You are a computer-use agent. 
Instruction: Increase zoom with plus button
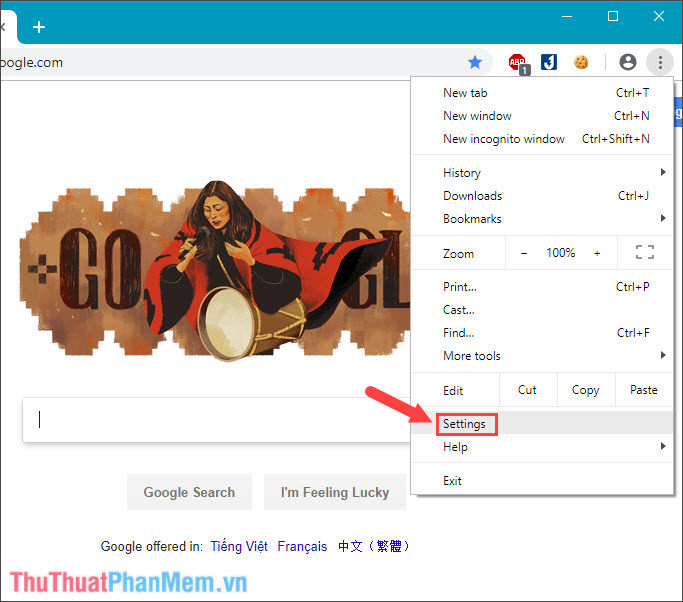(597, 253)
